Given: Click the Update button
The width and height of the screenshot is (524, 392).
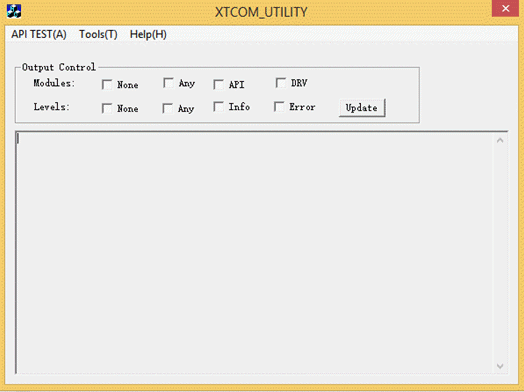Looking at the screenshot, I should [362, 108].
